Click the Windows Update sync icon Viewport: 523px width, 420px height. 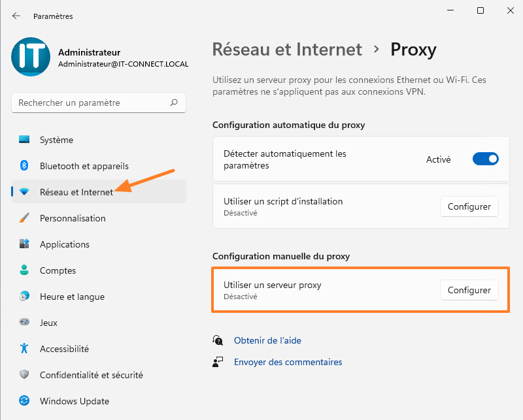pos(25,401)
